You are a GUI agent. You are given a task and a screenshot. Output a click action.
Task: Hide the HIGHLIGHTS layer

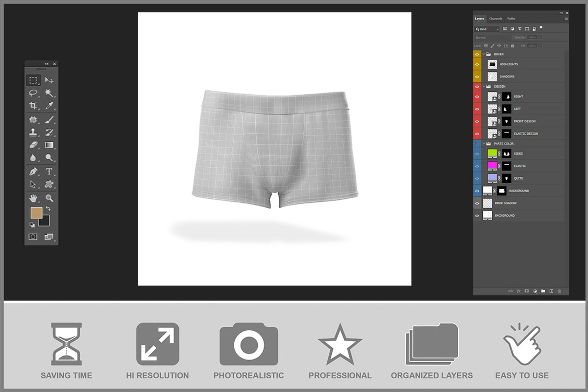click(477, 64)
